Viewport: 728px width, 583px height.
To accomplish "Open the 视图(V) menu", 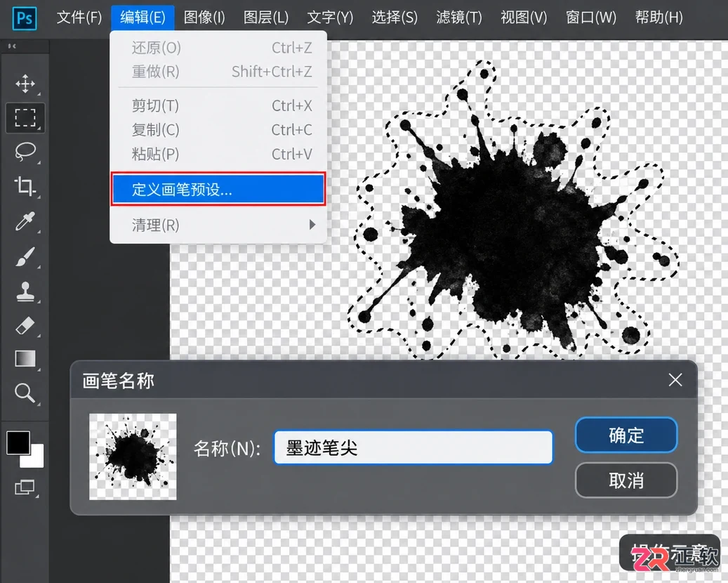I will coord(524,18).
